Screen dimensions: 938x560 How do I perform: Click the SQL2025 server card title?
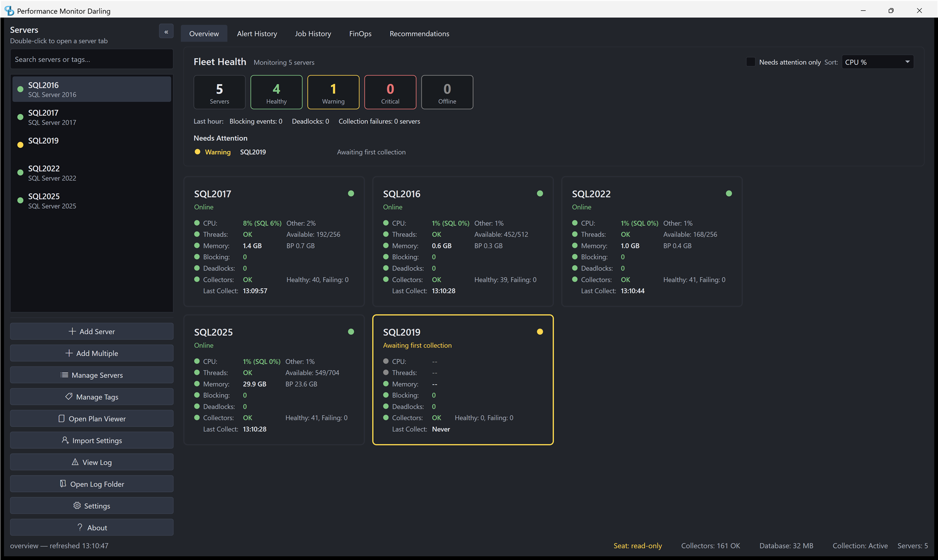213,332
